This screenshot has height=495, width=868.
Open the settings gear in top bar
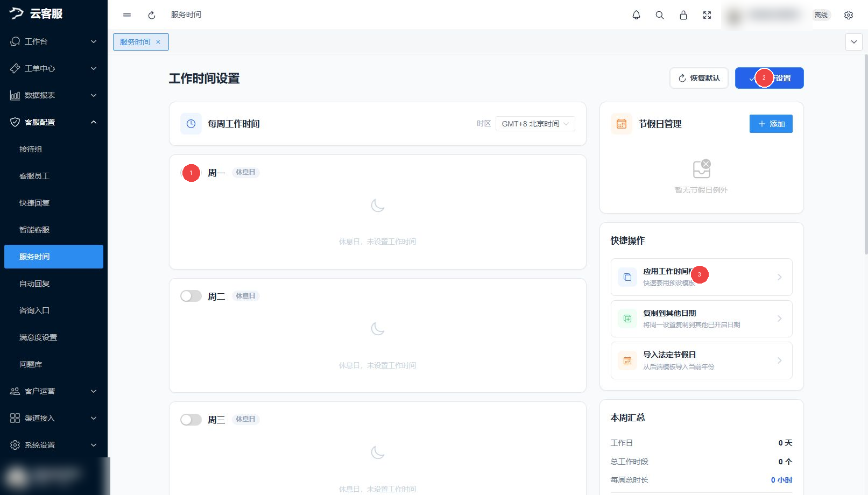[849, 15]
